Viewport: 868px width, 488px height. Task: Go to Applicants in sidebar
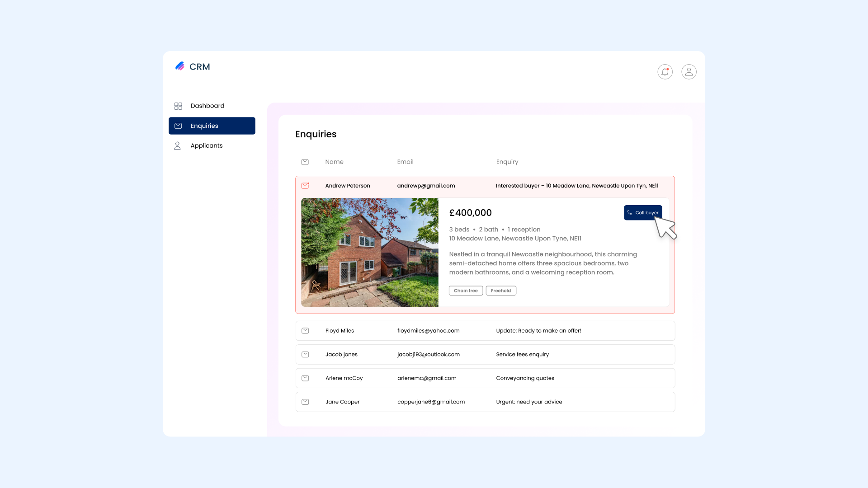[x=206, y=145]
